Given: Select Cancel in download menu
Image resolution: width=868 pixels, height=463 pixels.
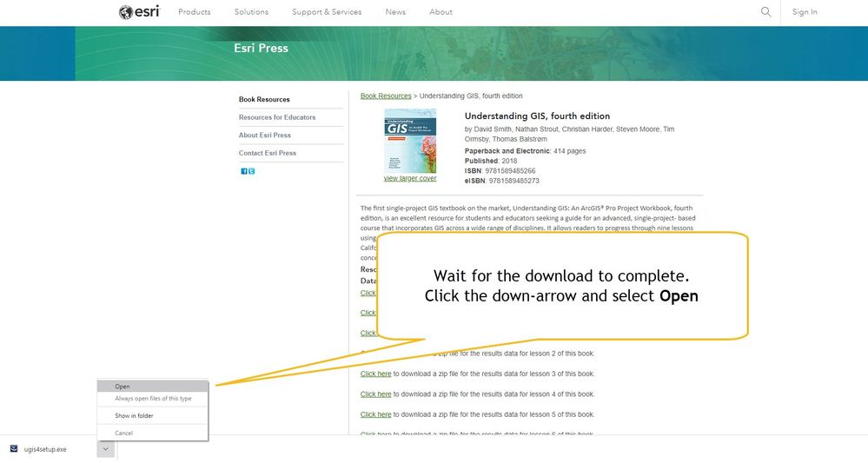Looking at the screenshot, I should click(153, 433).
